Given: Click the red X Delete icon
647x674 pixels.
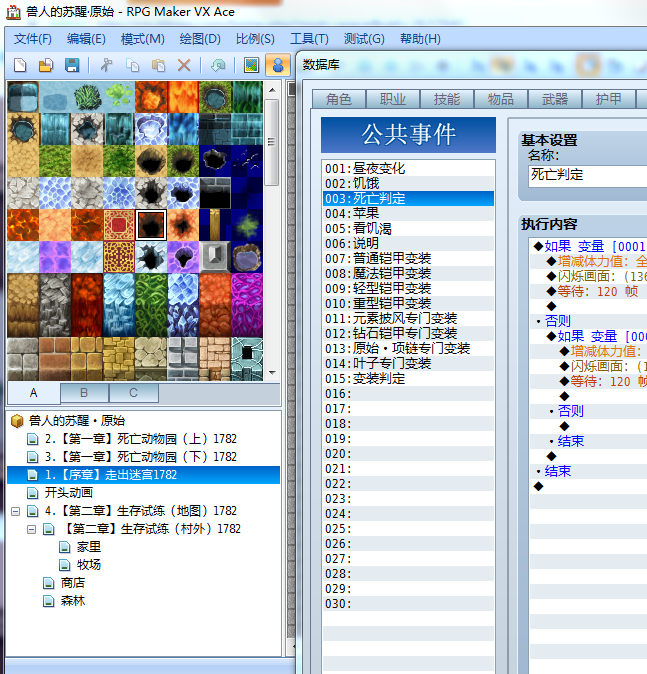Looking at the screenshot, I should pyautogui.click(x=184, y=65).
